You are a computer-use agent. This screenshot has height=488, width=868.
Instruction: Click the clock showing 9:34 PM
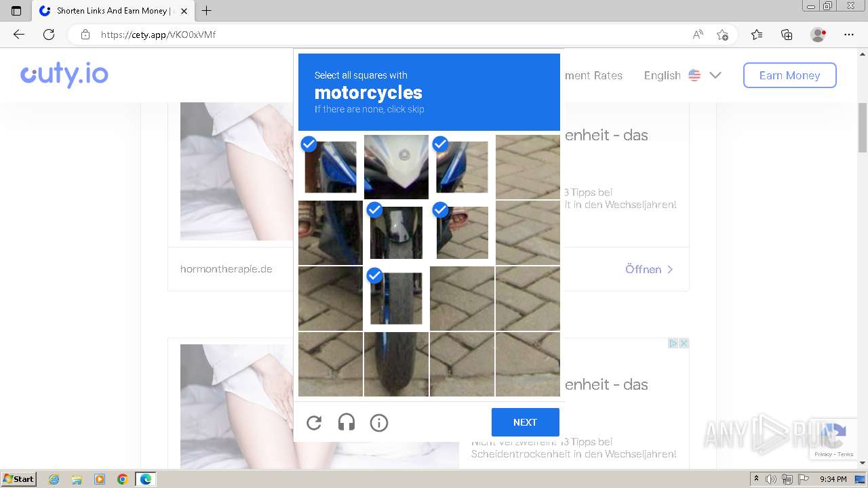point(833,479)
